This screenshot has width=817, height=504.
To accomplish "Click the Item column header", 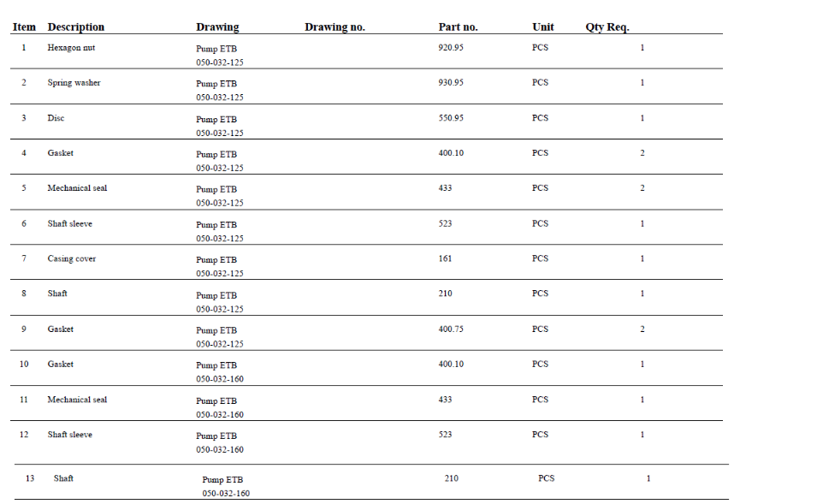I will click(24, 27).
